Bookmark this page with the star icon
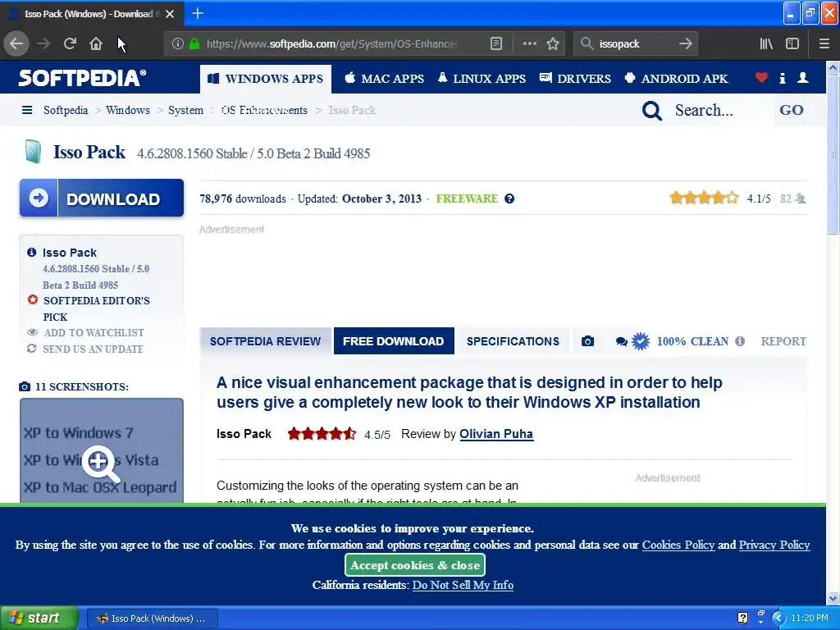The height and width of the screenshot is (630, 840). [x=553, y=43]
